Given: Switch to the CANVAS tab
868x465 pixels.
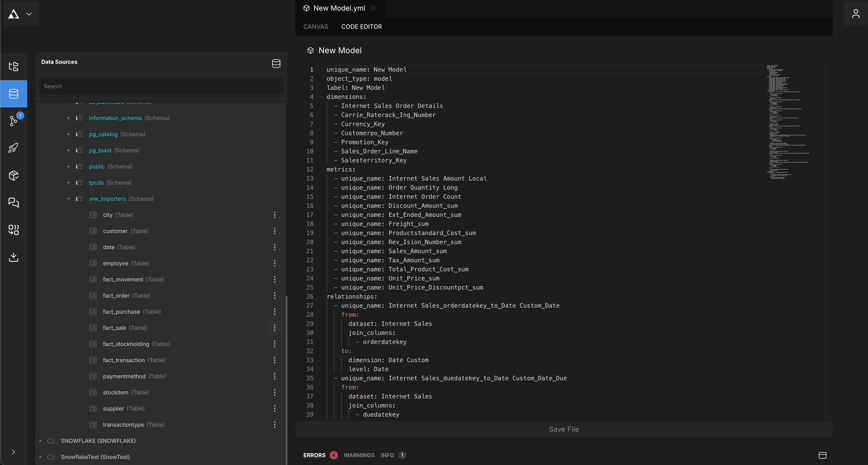Looking at the screenshot, I should pos(316,27).
